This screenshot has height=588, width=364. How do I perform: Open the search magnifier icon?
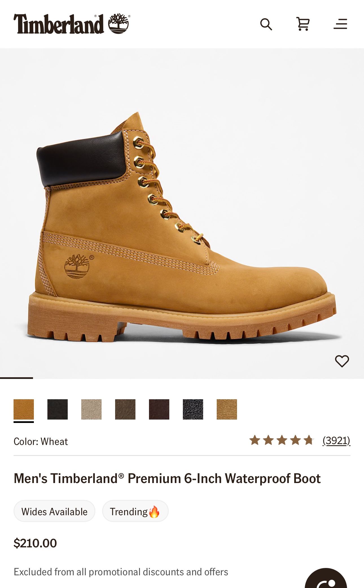[266, 24]
